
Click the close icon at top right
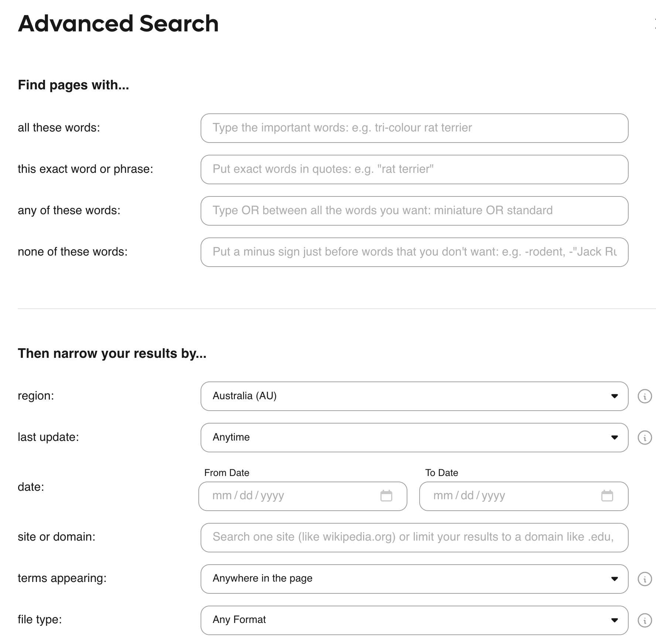tap(655, 24)
